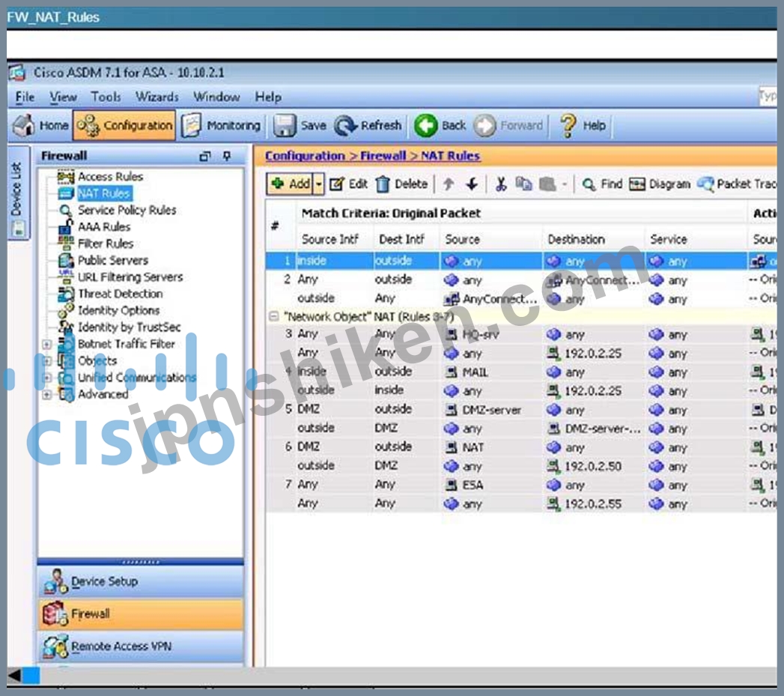
Task: Move the rule down with the arrow icon
Action: click(x=472, y=184)
